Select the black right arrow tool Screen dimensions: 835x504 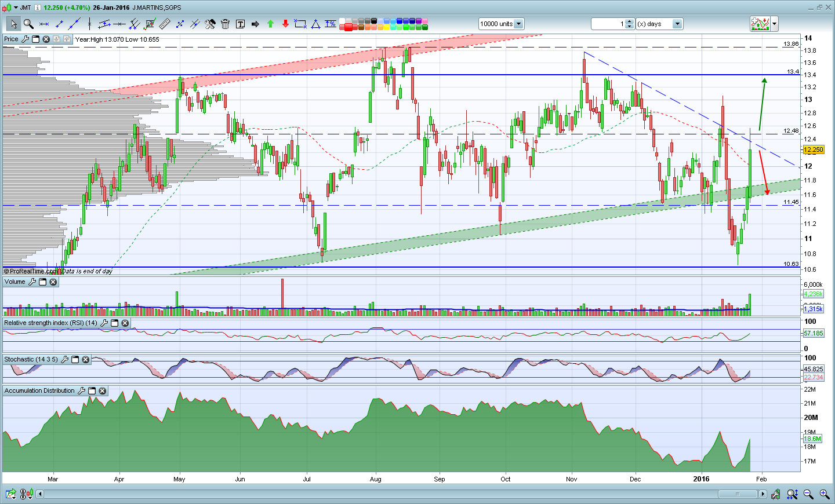(x=255, y=24)
